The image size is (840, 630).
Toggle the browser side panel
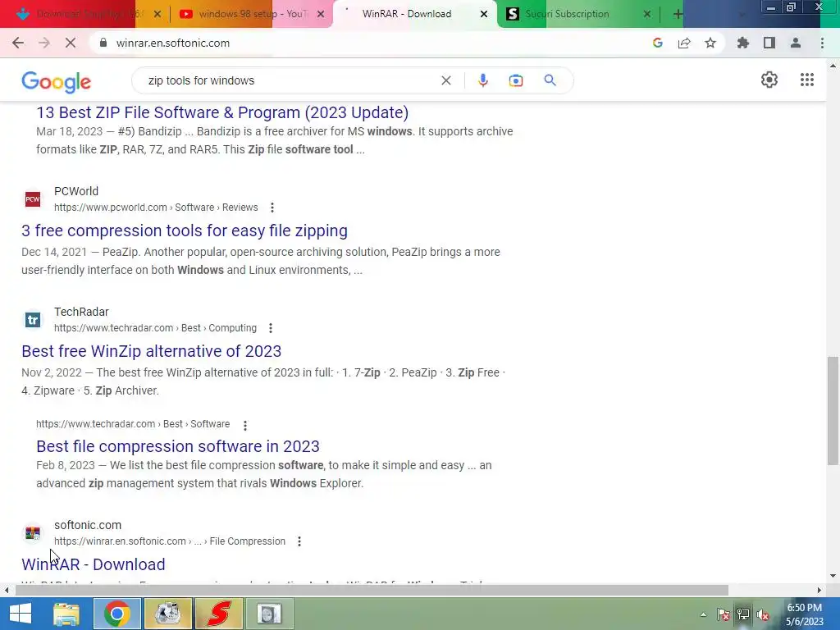(769, 43)
